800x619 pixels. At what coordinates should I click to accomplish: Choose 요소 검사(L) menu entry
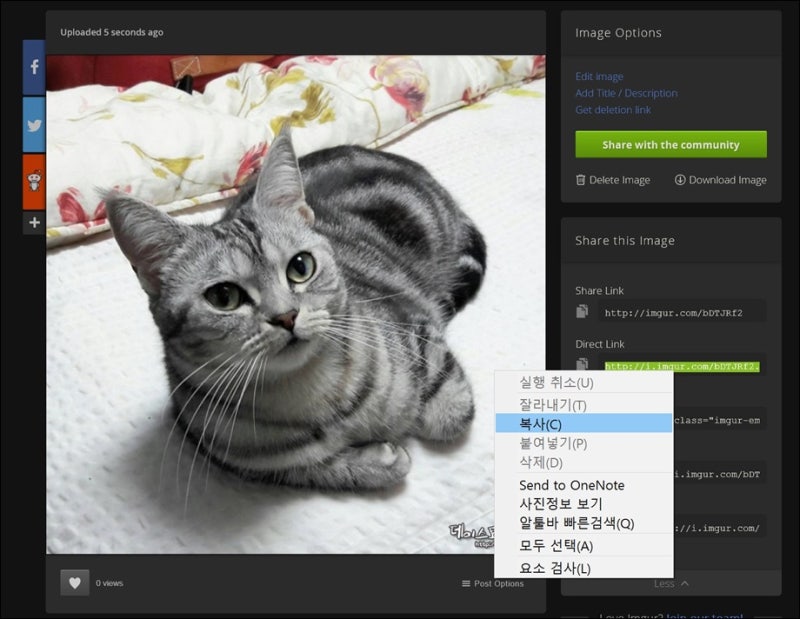coord(584,567)
